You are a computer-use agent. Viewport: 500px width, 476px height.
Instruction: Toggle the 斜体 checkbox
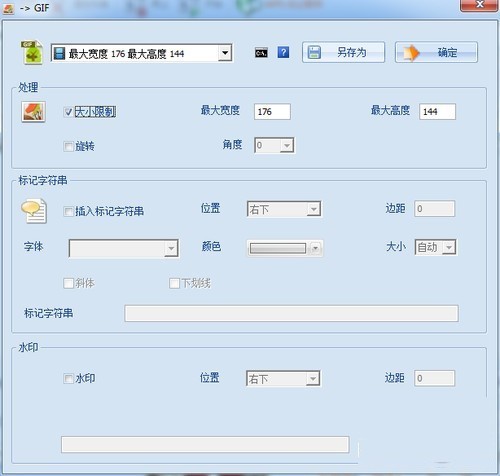[x=68, y=283]
